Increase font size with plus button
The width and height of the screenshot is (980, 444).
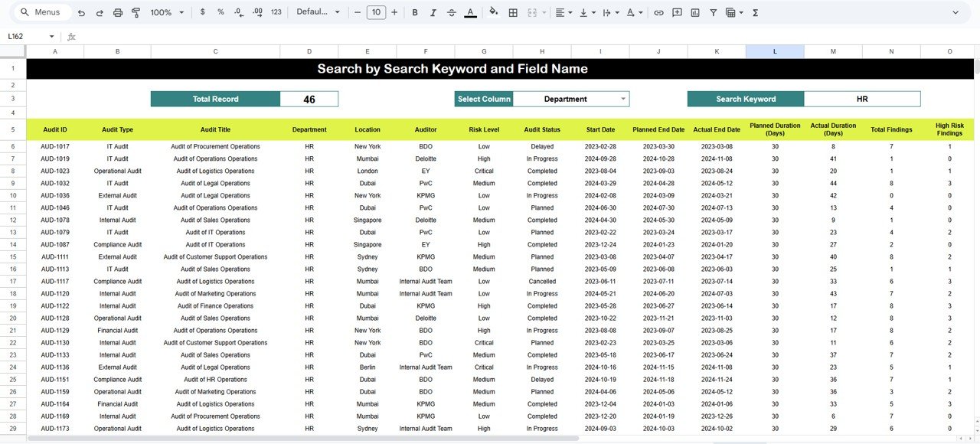click(394, 12)
